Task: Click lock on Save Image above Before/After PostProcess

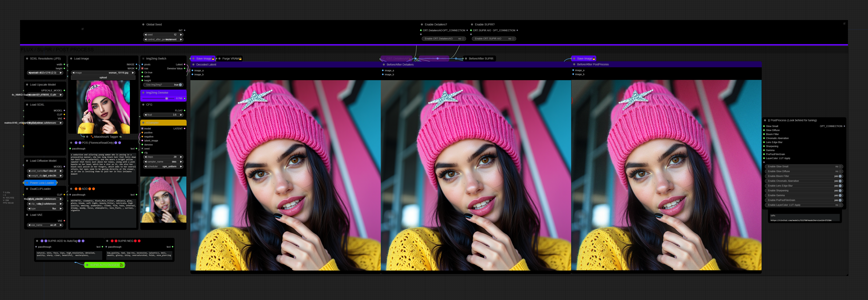Action: [x=594, y=59]
